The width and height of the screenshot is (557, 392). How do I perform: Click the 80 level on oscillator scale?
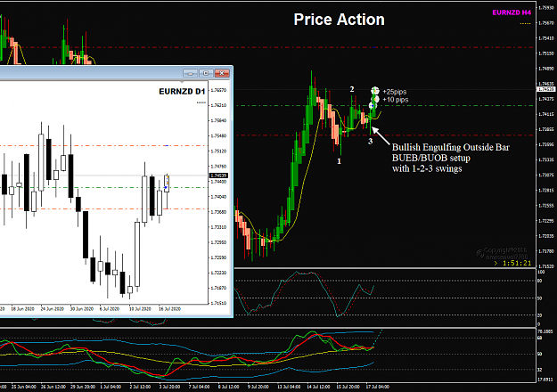[539, 281]
